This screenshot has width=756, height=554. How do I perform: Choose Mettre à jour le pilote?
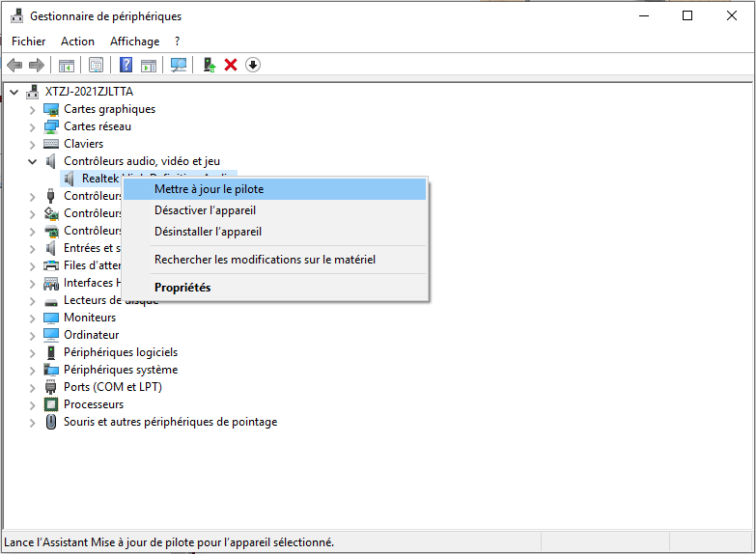pos(275,189)
